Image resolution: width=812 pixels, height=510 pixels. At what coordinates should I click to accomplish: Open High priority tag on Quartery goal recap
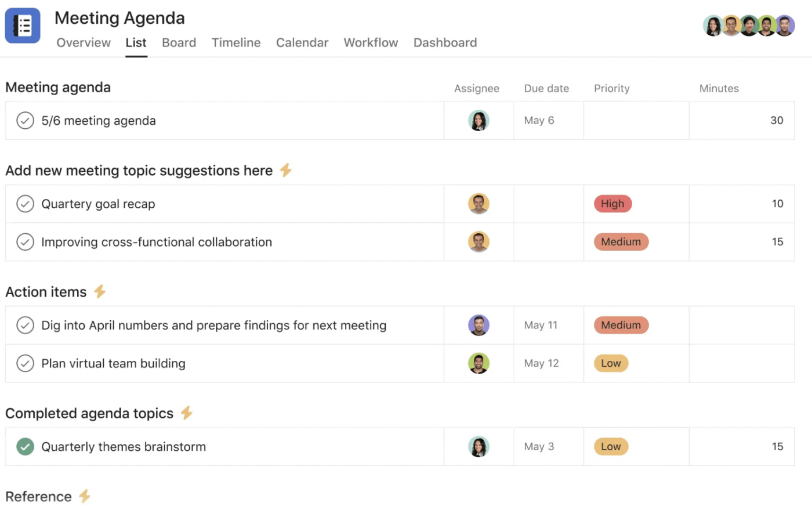pyautogui.click(x=612, y=204)
